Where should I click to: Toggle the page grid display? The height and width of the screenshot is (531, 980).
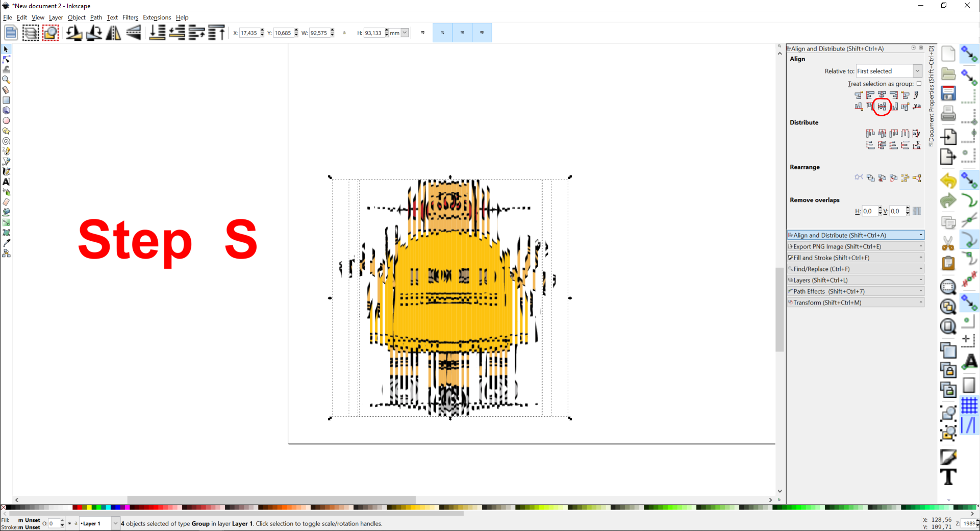click(x=969, y=406)
